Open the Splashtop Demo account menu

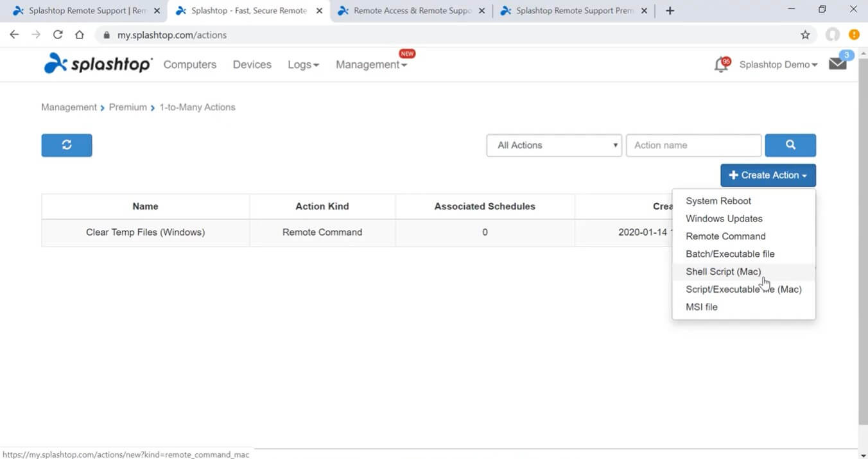[778, 64]
